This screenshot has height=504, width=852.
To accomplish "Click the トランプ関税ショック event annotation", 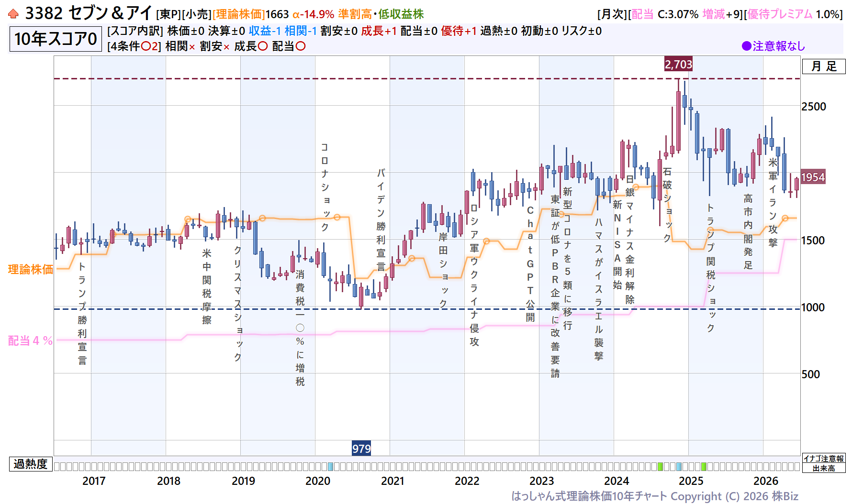I will click(x=711, y=268).
